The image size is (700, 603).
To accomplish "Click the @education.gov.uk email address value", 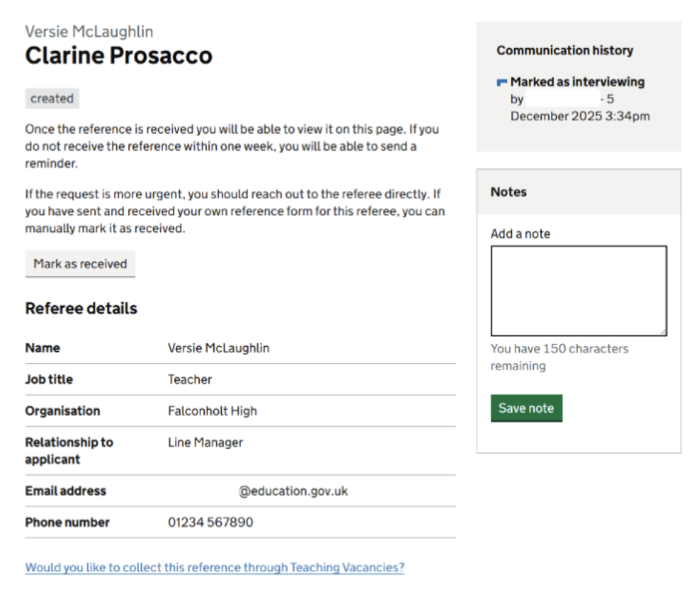I will pos(293,491).
